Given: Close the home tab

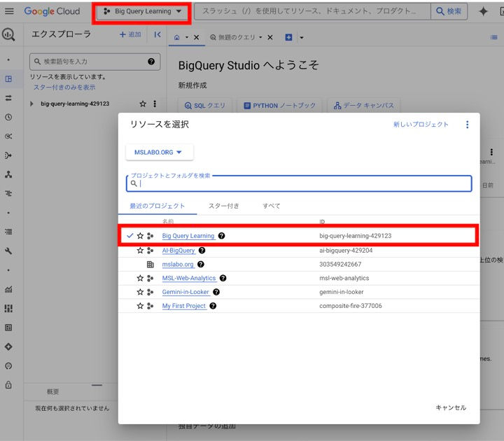Looking at the screenshot, I should point(197,38).
